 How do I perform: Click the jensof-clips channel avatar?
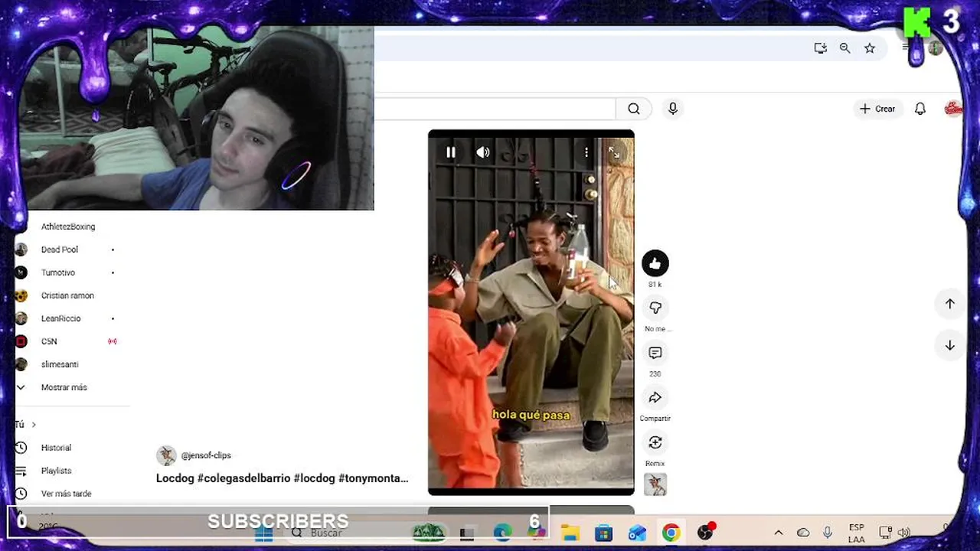point(166,455)
